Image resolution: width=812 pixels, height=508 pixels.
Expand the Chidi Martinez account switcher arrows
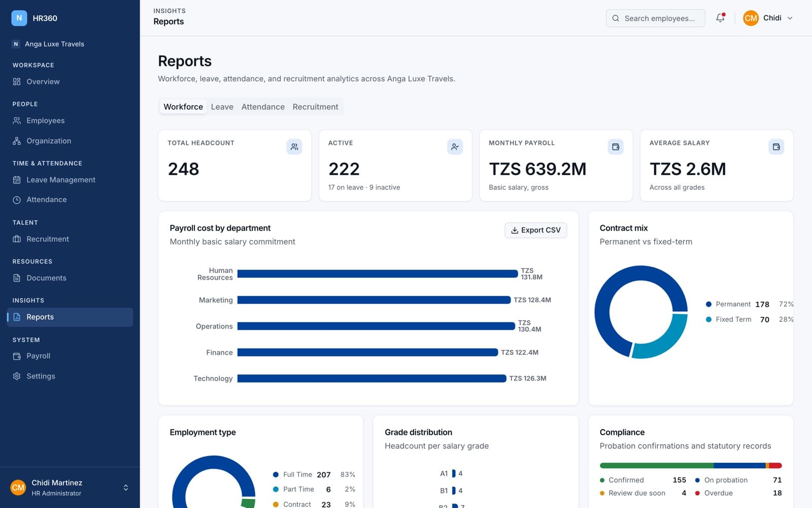(x=126, y=488)
